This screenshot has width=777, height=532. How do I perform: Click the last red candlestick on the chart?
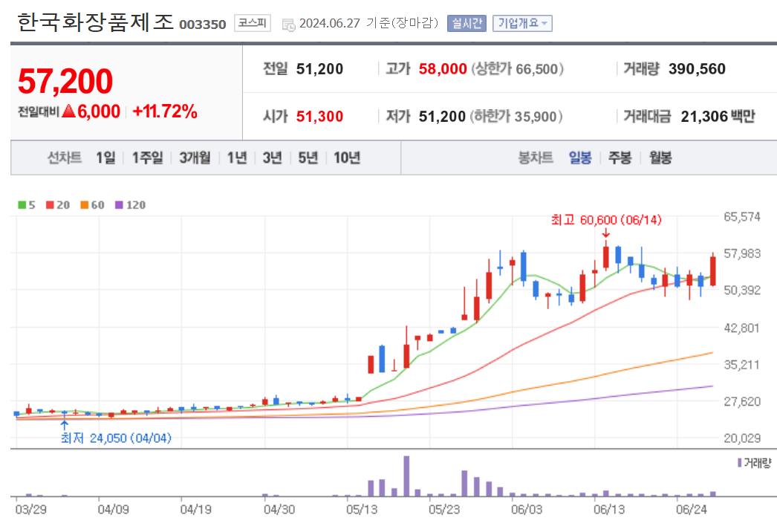pyautogui.click(x=712, y=271)
